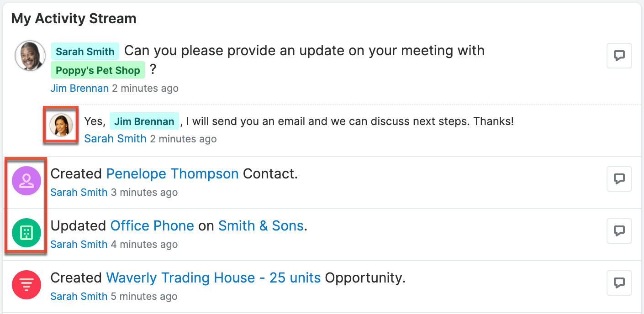The image size is (644, 314).
Task: Click the purple Contacts module icon
Action: [26, 181]
